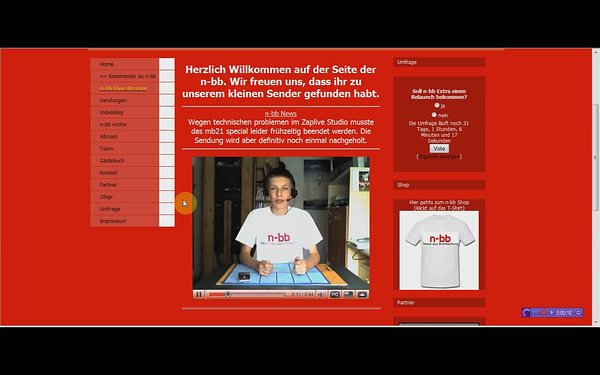The image size is (600, 375).
Task: Click the Shop box header at right
Action: coord(439,185)
